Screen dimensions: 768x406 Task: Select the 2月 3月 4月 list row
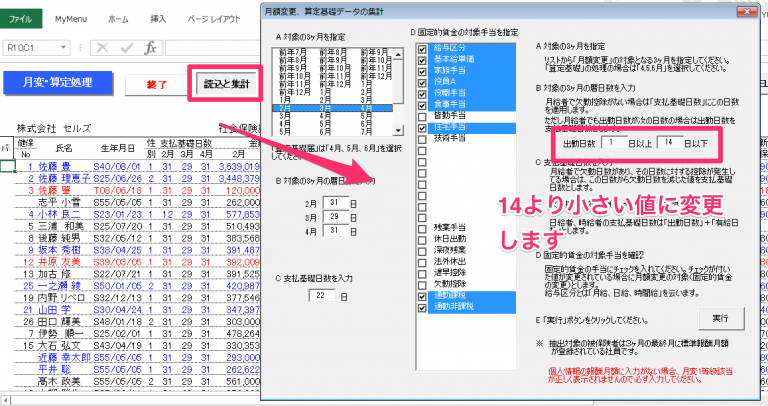(x=333, y=108)
